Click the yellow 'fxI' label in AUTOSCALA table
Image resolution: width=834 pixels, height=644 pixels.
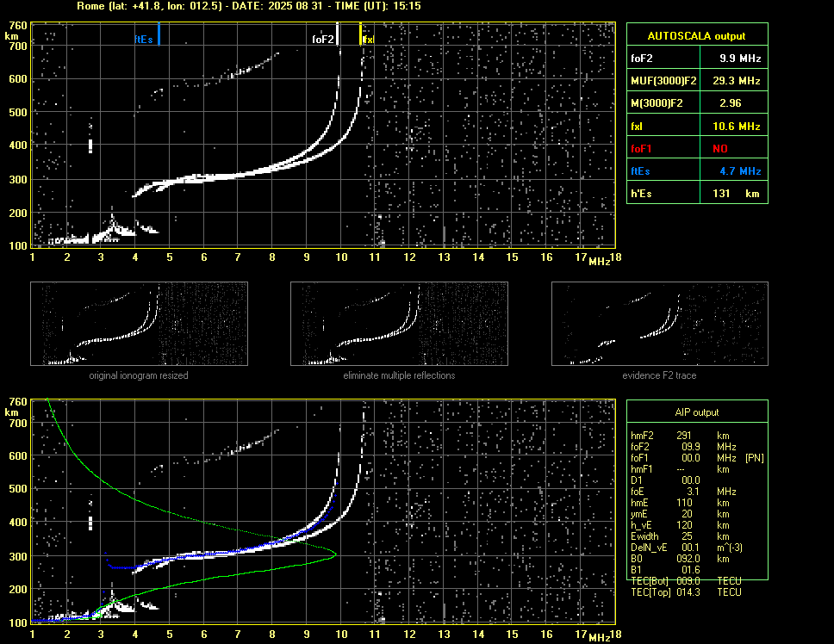coord(637,127)
